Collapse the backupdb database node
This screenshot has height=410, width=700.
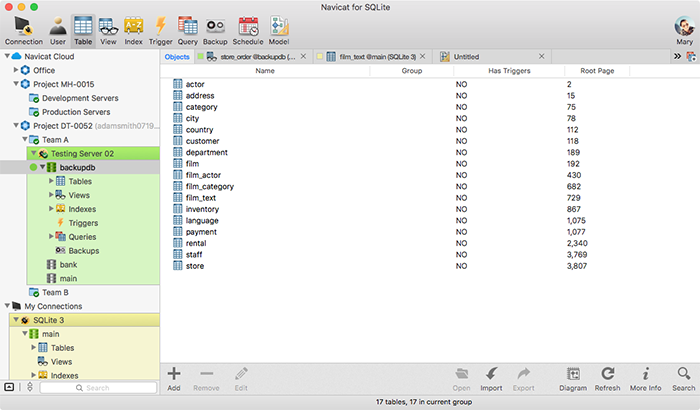click(x=42, y=167)
